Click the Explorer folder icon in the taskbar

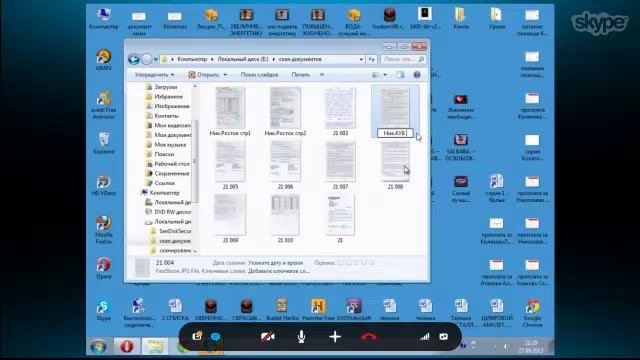pyautogui.click(x=155, y=347)
